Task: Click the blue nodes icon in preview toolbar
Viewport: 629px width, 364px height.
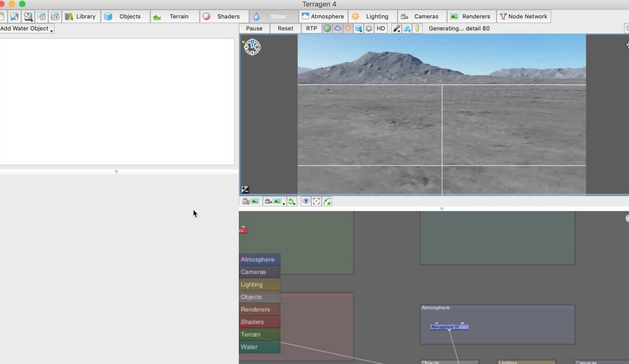Action: point(407,28)
